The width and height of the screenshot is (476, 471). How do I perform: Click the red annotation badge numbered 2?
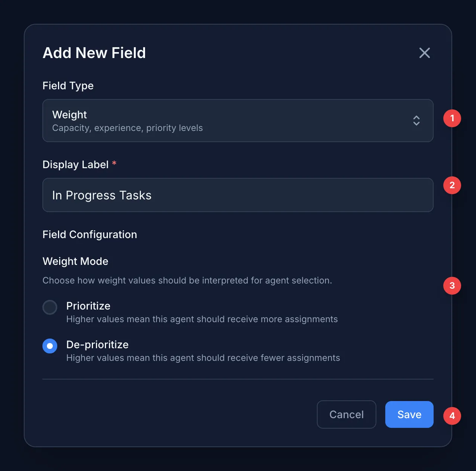(x=452, y=185)
